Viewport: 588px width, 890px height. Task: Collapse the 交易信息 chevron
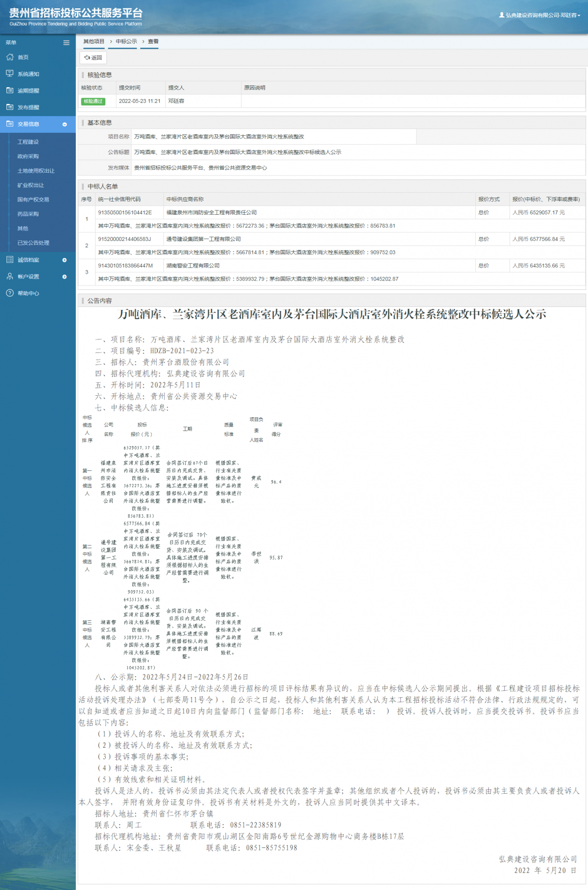[x=65, y=124]
